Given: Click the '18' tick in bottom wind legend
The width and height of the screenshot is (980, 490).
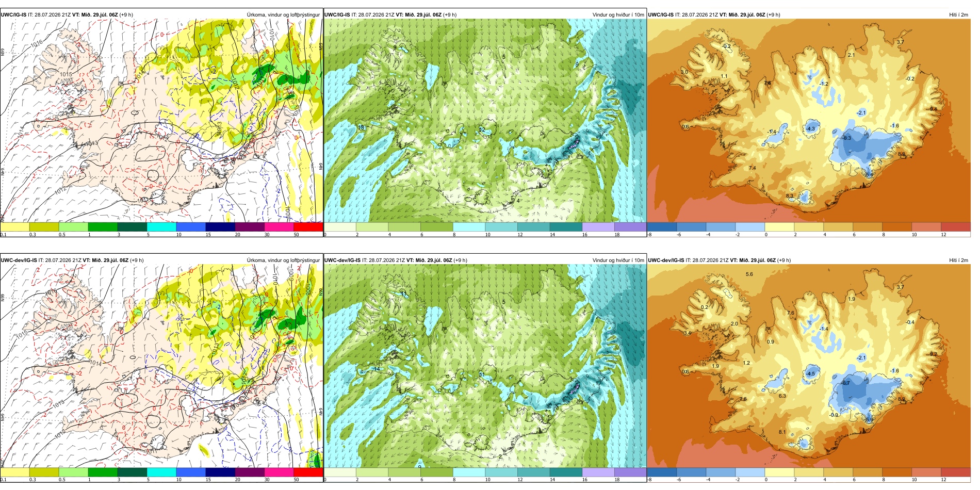Looking at the screenshot, I should pos(617,480).
